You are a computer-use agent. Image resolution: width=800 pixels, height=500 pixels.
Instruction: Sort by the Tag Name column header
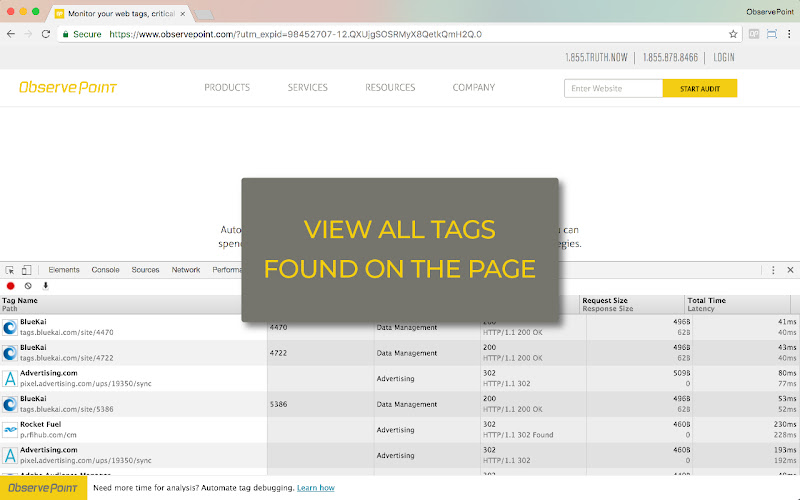pos(20,301)
